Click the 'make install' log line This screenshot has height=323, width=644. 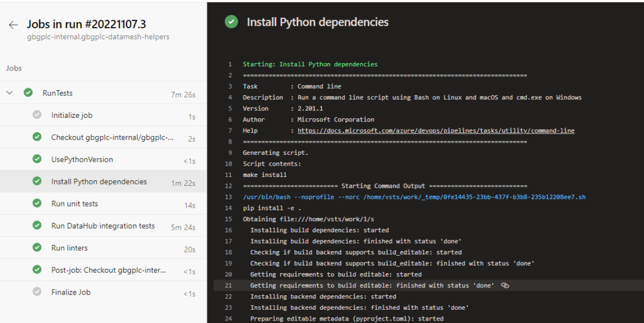265,174
